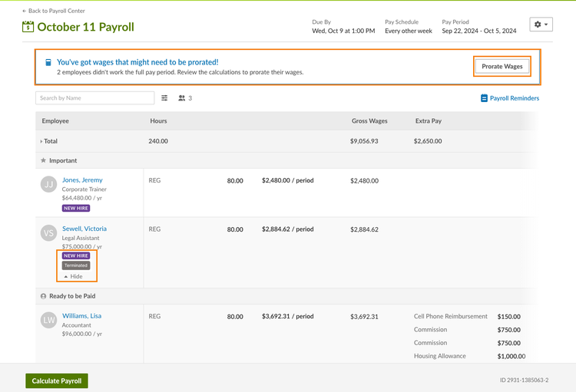Open the filter options icon
Image resolution: width=576 pixels, height=392 pixels.
164,98
